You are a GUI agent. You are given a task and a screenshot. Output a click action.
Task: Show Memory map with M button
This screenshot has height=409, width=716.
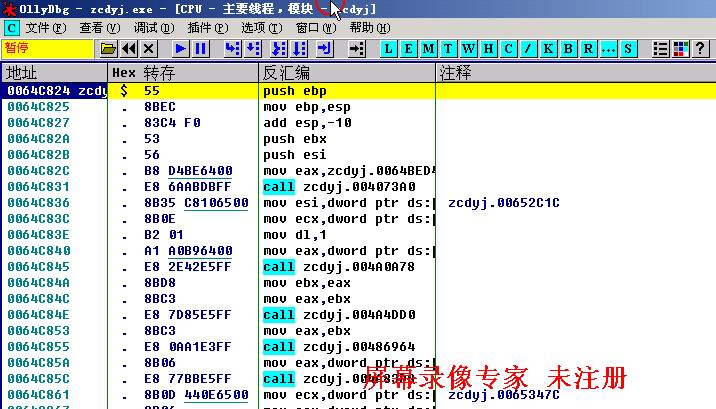428,48
